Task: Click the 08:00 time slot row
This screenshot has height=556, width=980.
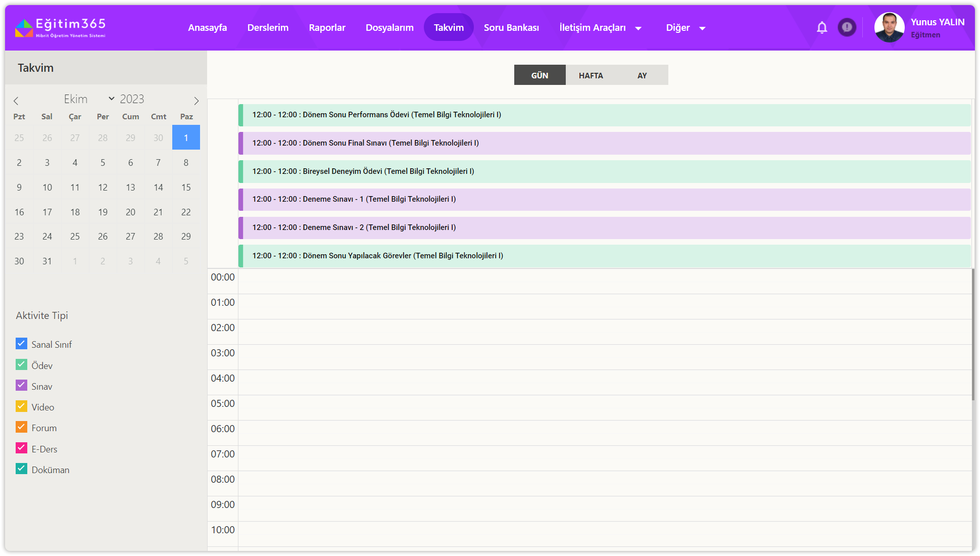Action: (x=605, y=483)
